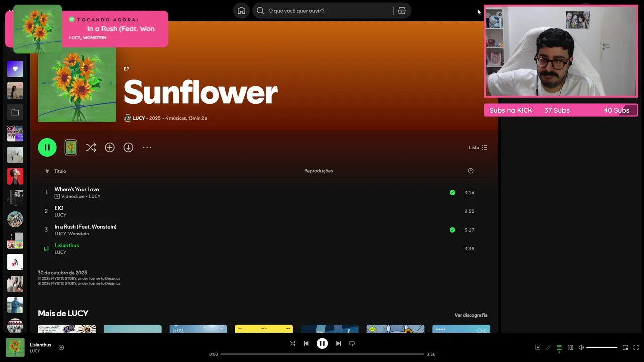644x362 pixels.
Task: Open Now Playing view icon
Action: pyautogui.click(x=538, y=347)
